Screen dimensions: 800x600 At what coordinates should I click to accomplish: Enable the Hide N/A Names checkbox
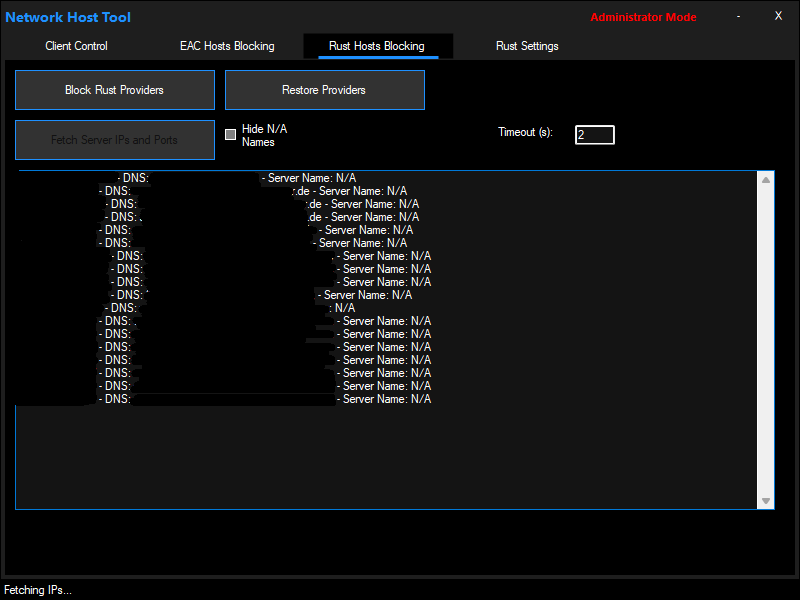[x=231, y=134]
